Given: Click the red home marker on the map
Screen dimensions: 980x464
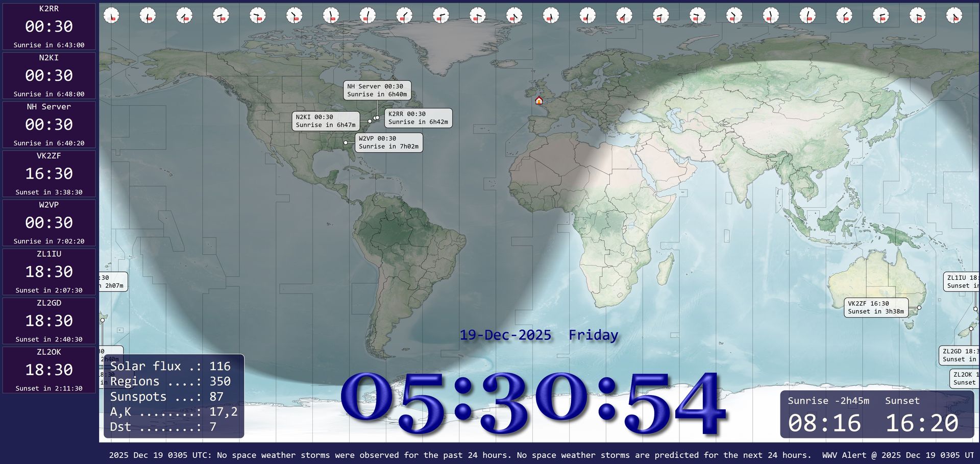Looking at the screenshot, I should click(538, 101).
